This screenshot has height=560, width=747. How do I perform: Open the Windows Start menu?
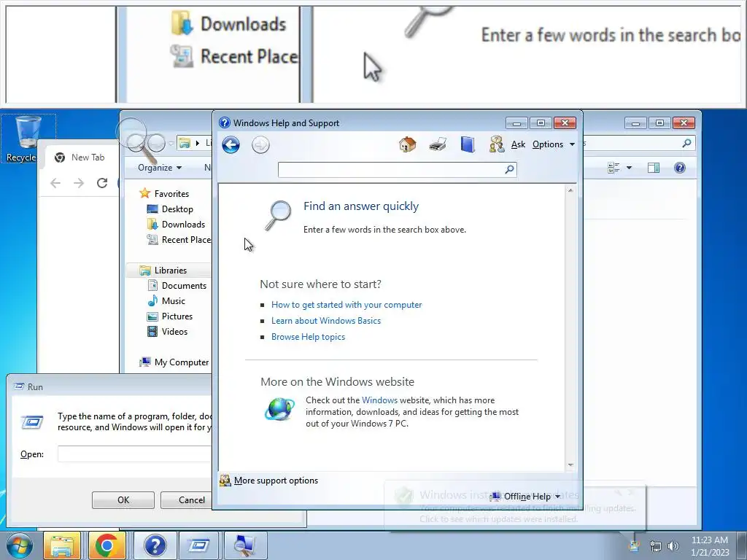click(19, 545)
